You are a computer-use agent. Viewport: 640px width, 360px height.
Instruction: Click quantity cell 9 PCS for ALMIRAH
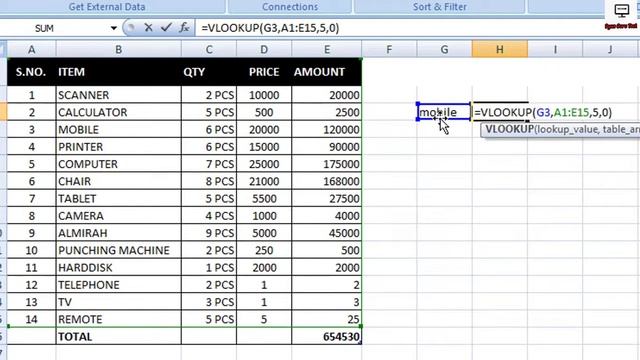coord(209,233)
